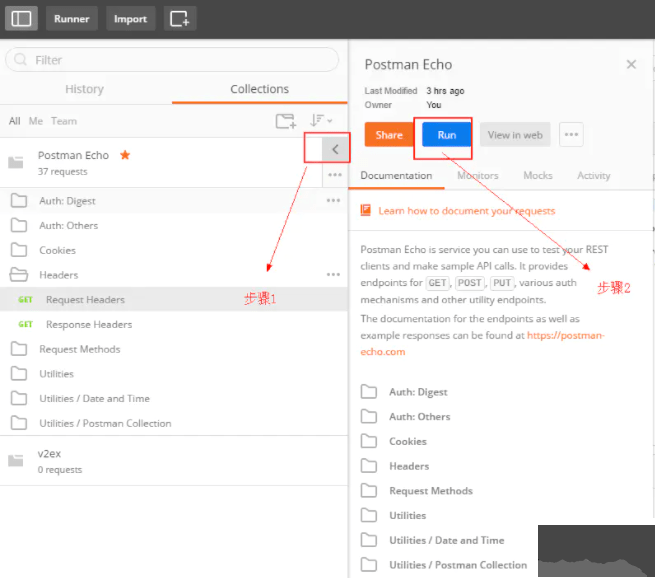The height and width of the screenshot is (578, 655).
Task: Switch to the History tab
Action: [84, 89]
